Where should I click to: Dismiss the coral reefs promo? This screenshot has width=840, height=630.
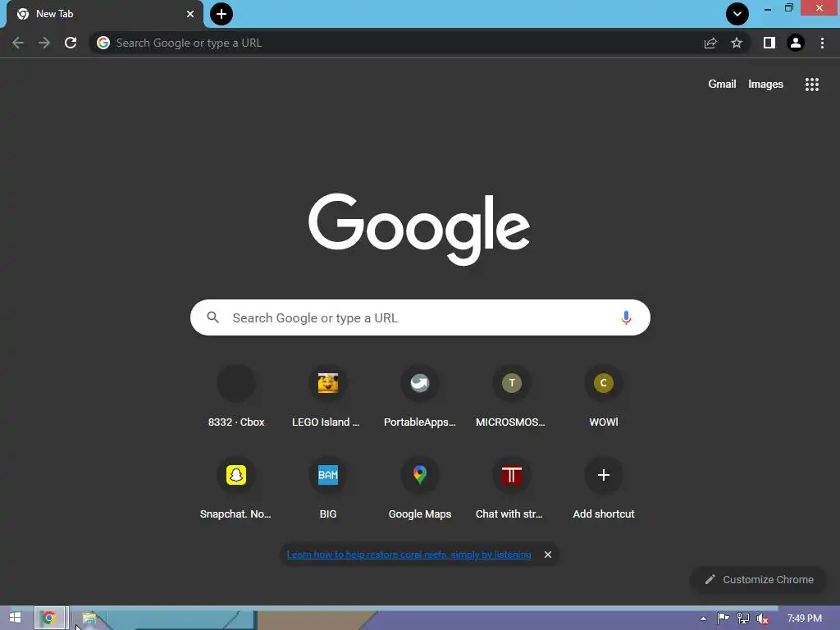(547, 555)
